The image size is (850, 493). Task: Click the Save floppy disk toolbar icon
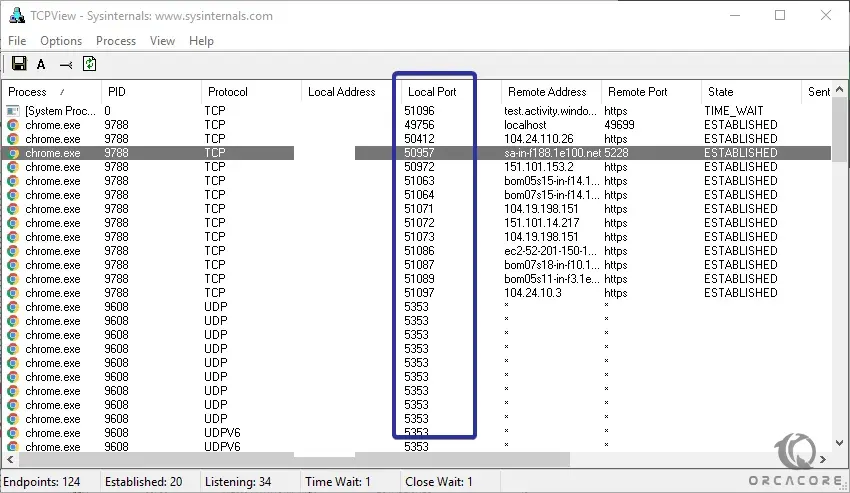[19, 64]
